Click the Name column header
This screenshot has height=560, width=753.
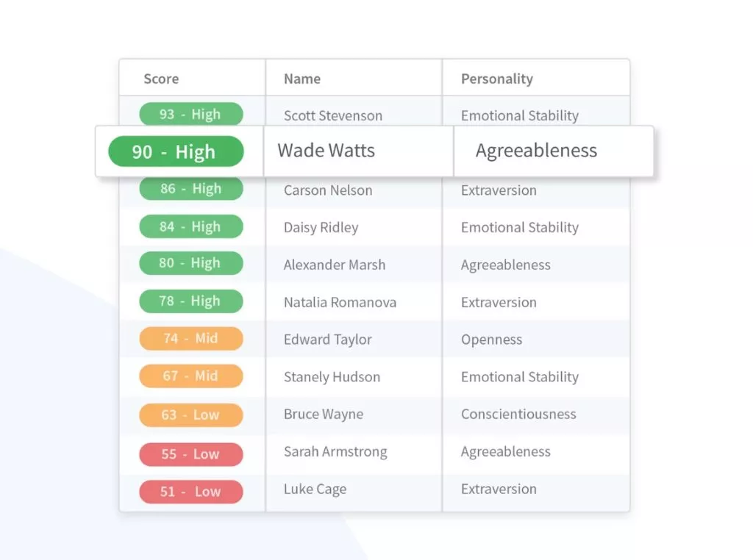tap(302, 79)
